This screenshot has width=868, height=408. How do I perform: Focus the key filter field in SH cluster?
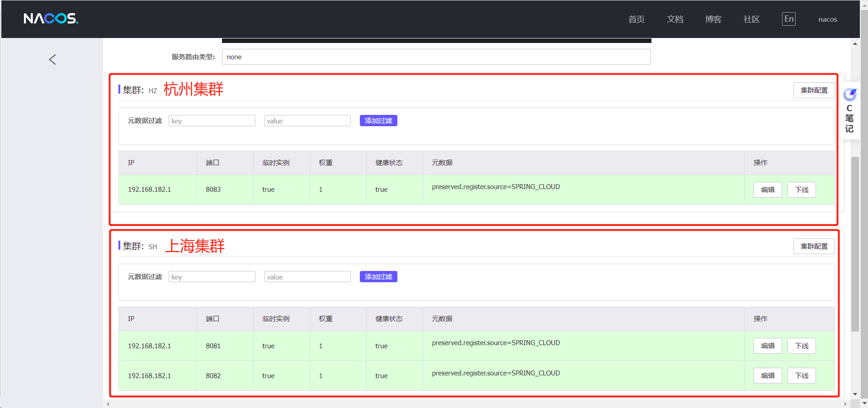pyautogui.click(x=212, y=277)
